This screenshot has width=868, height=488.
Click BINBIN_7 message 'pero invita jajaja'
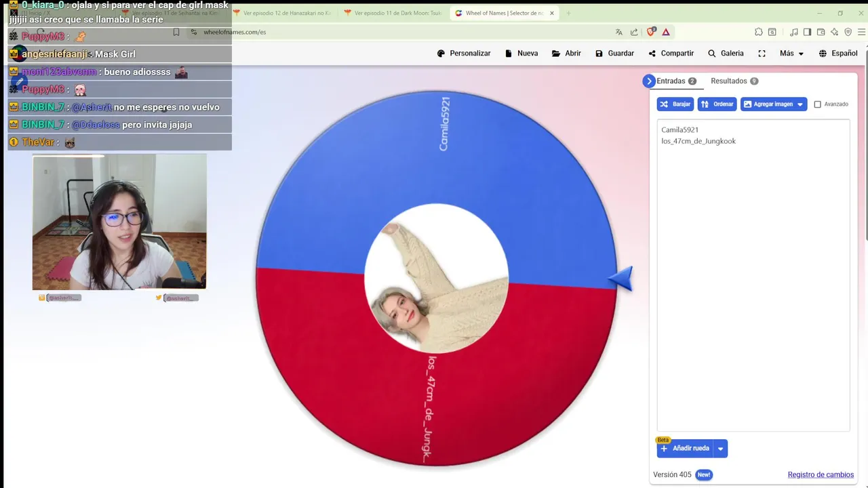point(119,125)
